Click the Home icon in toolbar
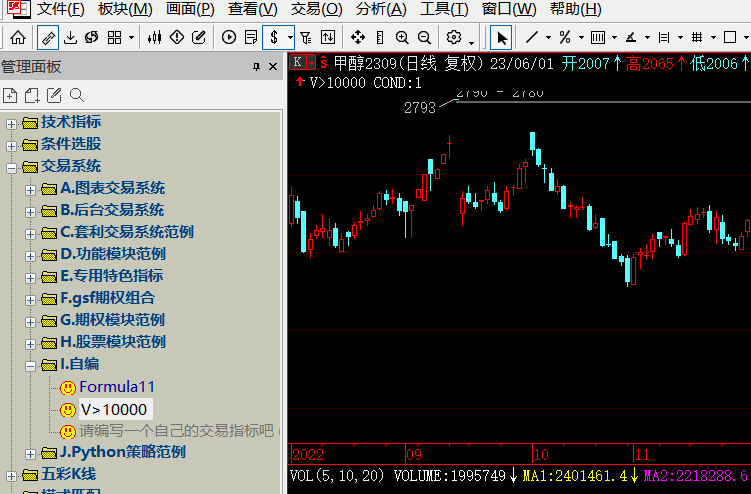751x494 pixels. (x=18, y=37)
